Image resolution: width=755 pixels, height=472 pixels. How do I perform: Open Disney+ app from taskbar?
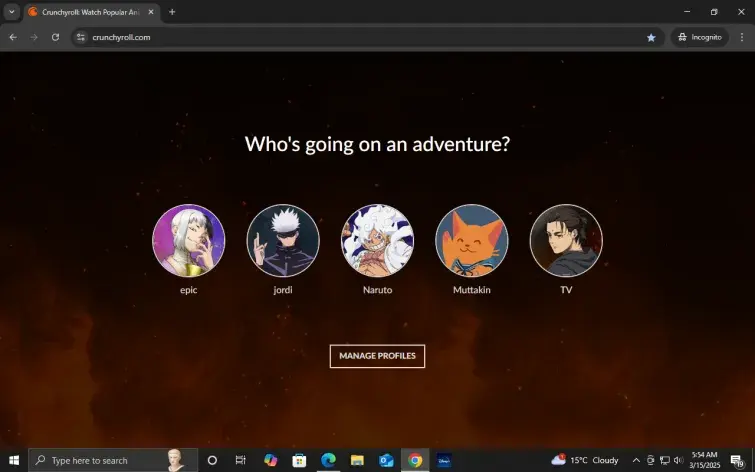(444, 460)
